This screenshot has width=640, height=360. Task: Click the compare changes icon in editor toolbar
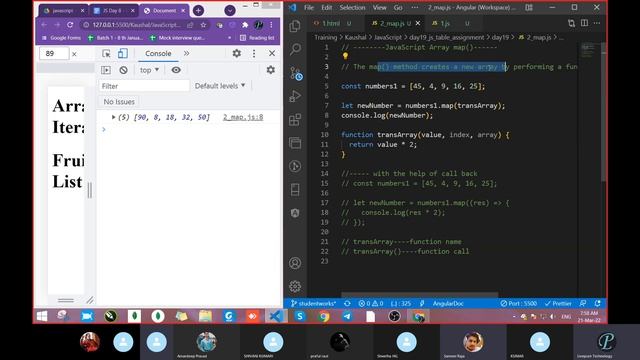[571, 23]
